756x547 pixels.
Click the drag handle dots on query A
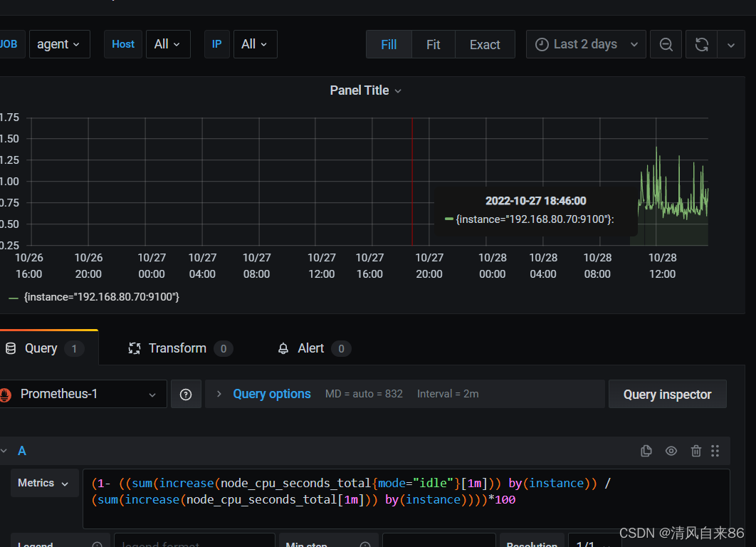(x=715, y=451)
